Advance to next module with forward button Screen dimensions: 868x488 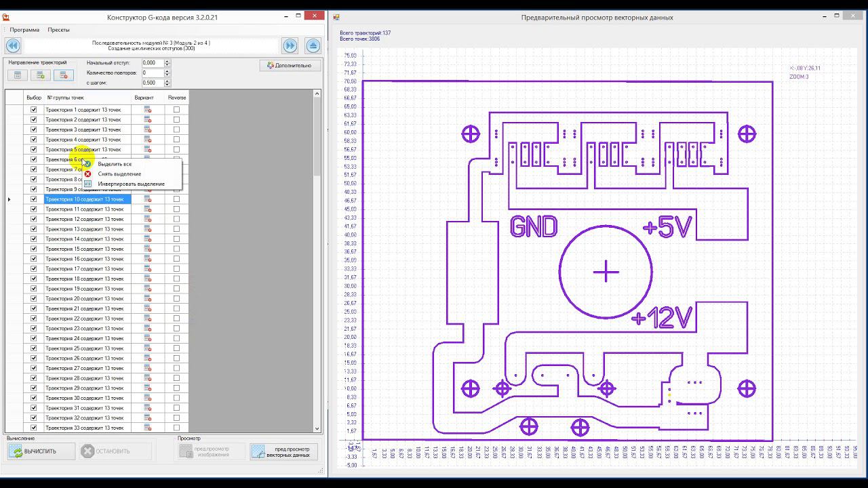(x=290, y=45)
